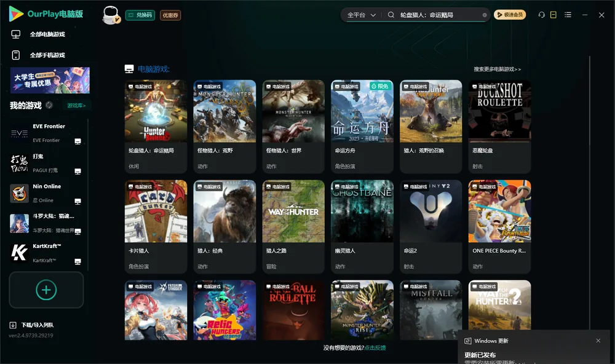Click the search magnifier icon

point(391,15)
